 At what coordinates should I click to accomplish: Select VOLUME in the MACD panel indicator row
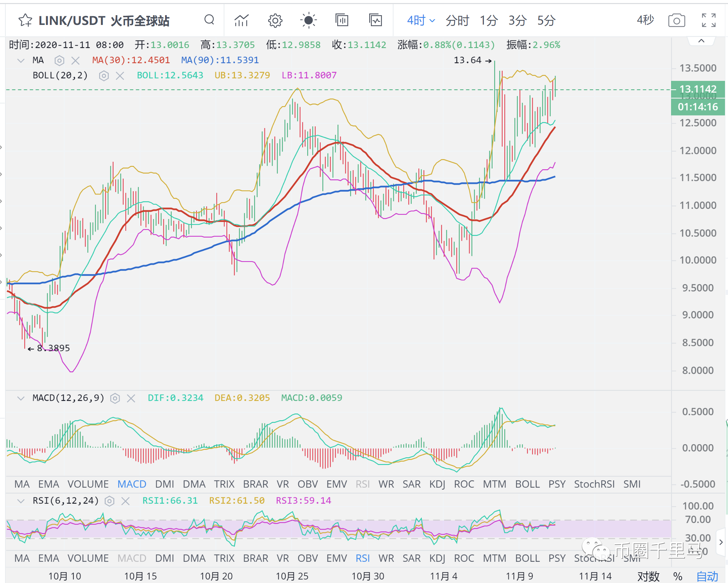tap(88, 484)
